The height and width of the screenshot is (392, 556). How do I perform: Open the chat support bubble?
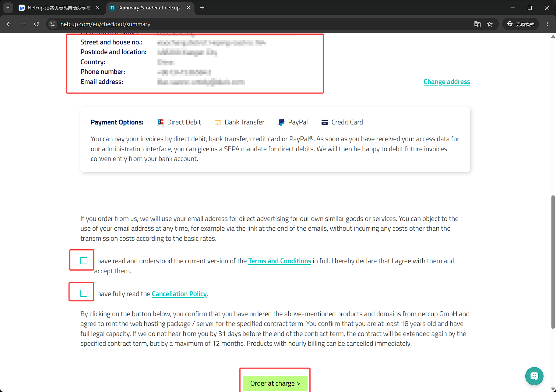(x=534, y=376)
